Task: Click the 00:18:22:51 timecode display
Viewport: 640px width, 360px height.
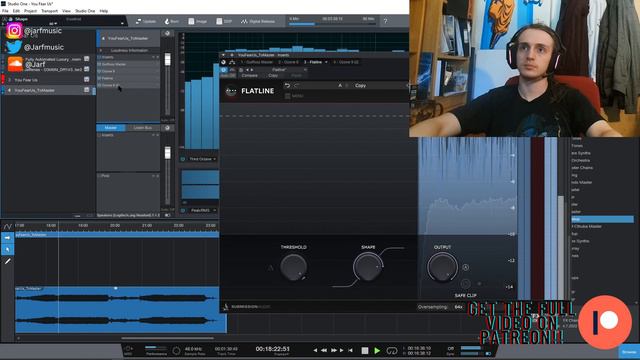Action: (273, 349)
